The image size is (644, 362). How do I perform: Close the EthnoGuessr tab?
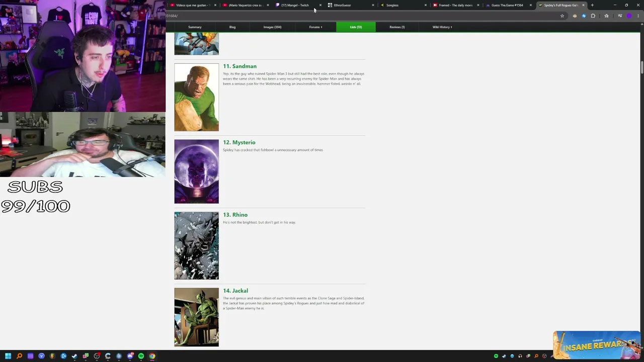pos(373,5)
